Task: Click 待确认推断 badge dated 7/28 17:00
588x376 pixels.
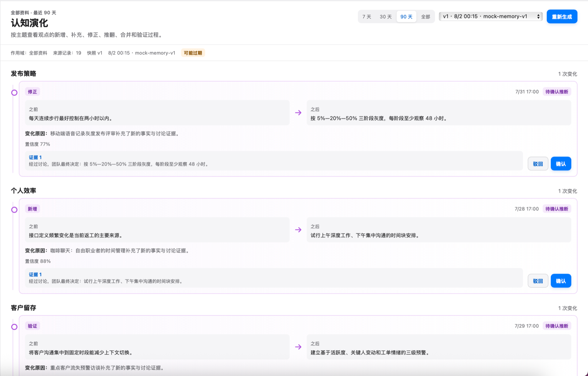Action: point(557,209)
